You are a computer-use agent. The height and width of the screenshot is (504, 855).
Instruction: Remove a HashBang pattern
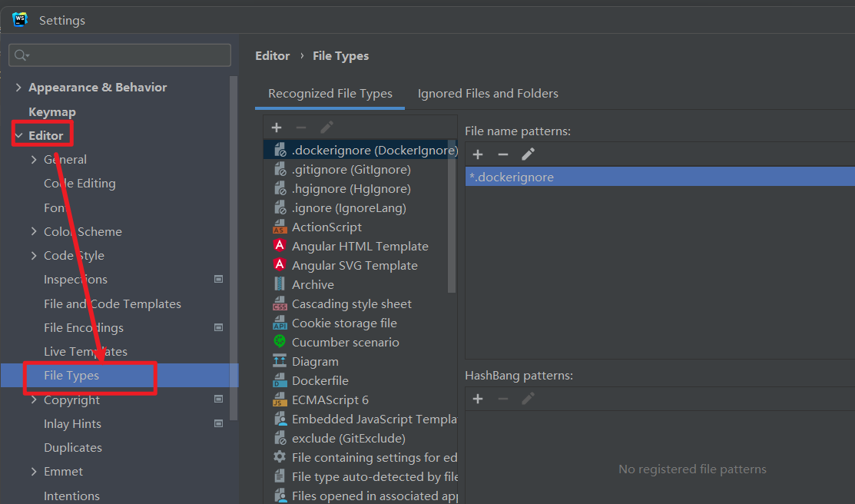pos(502,399)
